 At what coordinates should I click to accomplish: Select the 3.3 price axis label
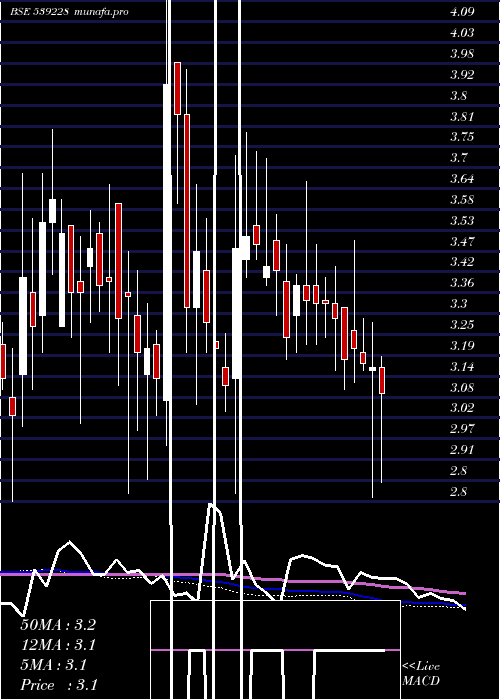(459, 304)
